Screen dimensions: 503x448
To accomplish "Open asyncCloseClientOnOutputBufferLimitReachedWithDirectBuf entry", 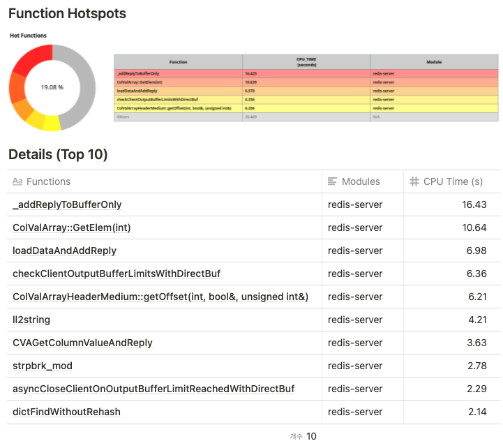I will click(x=153, y=389).
